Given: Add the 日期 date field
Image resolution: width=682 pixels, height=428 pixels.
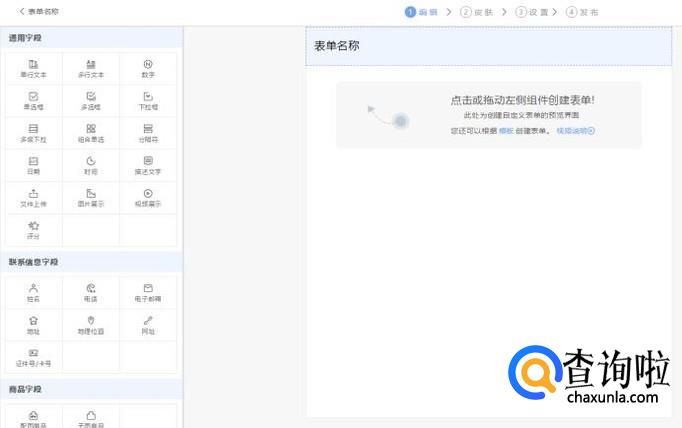Looking at the screenshot, I should coord(33,165).
